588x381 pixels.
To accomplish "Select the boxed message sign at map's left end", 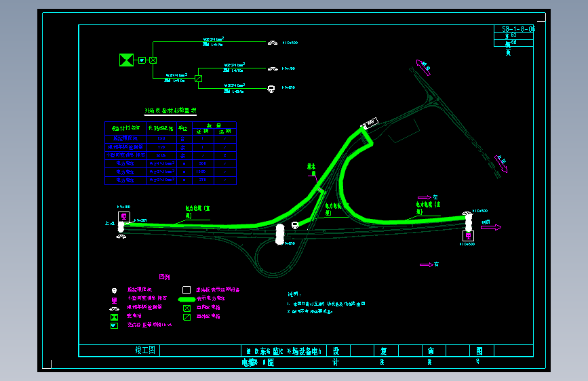I will (124, 217).
